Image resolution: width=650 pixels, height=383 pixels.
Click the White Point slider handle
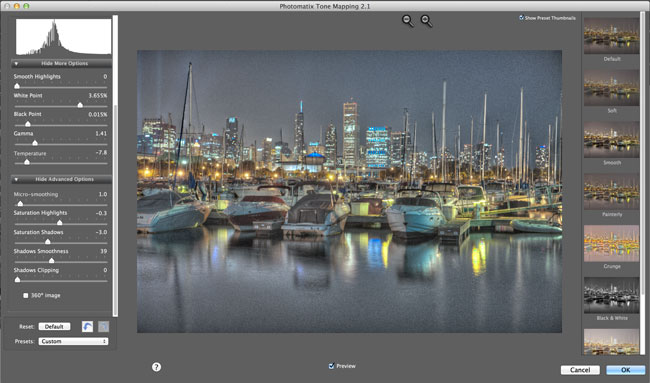[80, 105]
